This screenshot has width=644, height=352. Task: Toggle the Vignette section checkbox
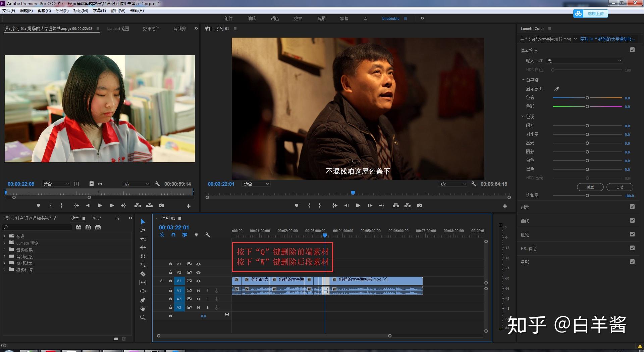tap(632, 262)
